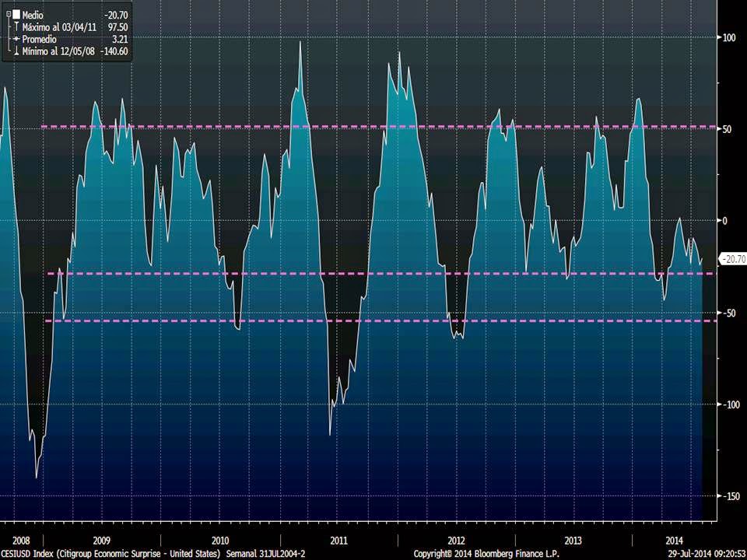747x560 pixels.
Task: Click 'Semanal 31JUL2004-2' period text
Action: (x=265, y=555)
